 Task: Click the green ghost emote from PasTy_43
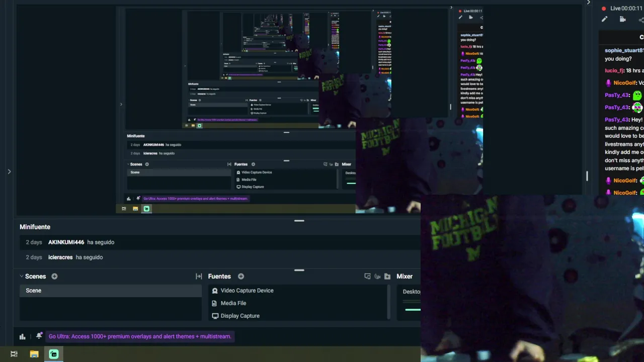pyautogui.click(x=637, y=95)
